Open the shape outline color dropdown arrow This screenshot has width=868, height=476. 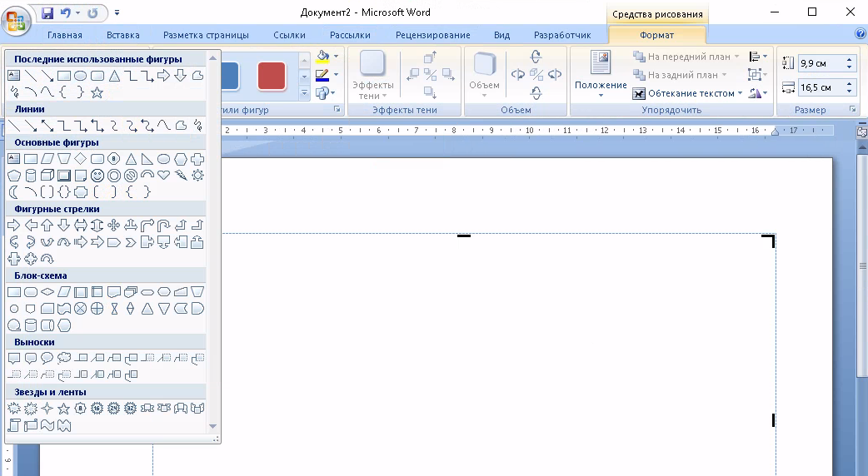pos(336,75)
